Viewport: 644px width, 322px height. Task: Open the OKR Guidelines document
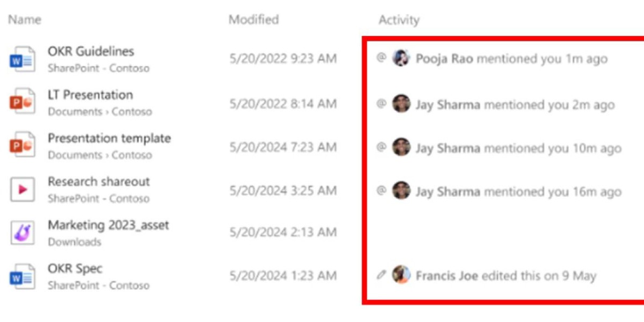(x=91, y=52)
